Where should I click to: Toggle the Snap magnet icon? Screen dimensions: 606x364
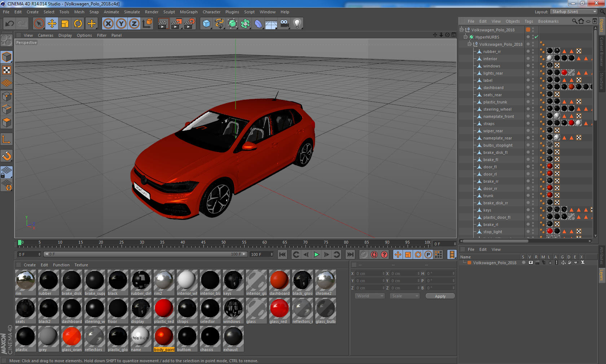[6, 156]
